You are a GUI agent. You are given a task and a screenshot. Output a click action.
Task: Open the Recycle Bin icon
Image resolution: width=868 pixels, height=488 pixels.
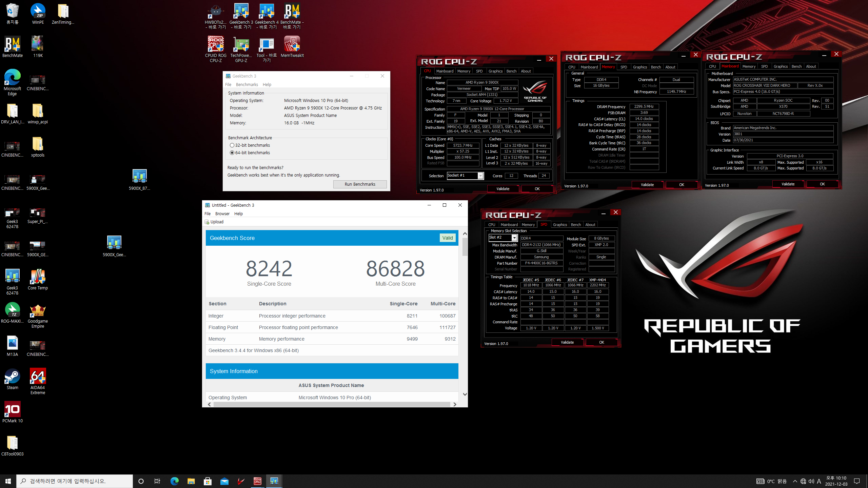pyautogui.click(x=13, y=14)
